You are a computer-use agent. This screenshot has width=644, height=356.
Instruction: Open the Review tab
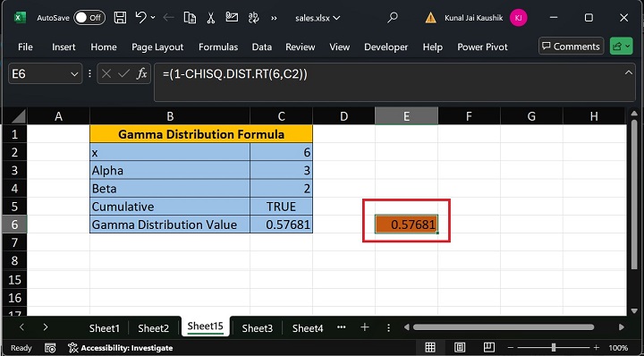(301, 47)
